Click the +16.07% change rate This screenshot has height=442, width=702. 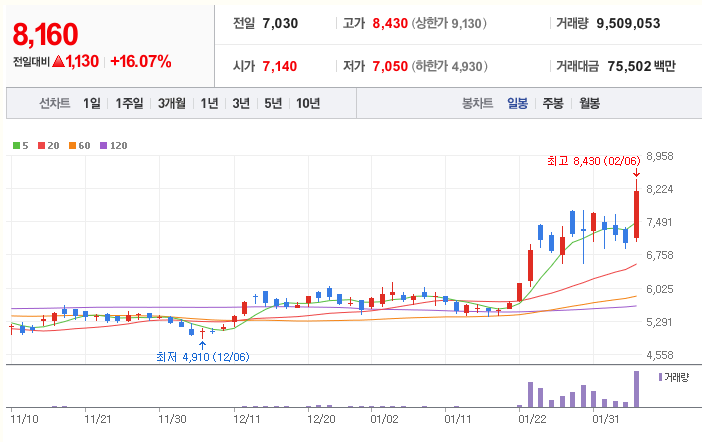pyautogui.click(x=141, y=61)
